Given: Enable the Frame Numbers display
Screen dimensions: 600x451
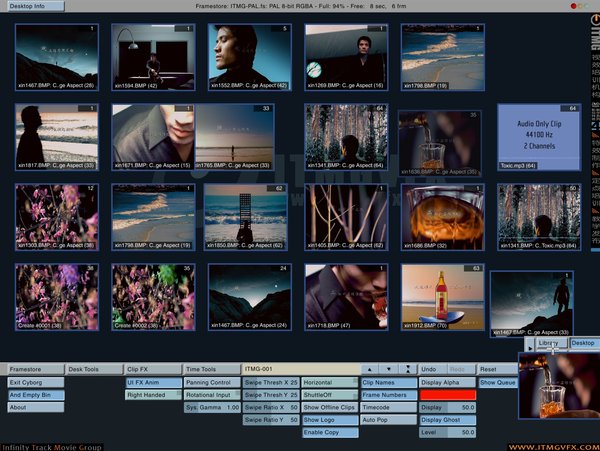Looking at the screenshot, I should 388,395.
